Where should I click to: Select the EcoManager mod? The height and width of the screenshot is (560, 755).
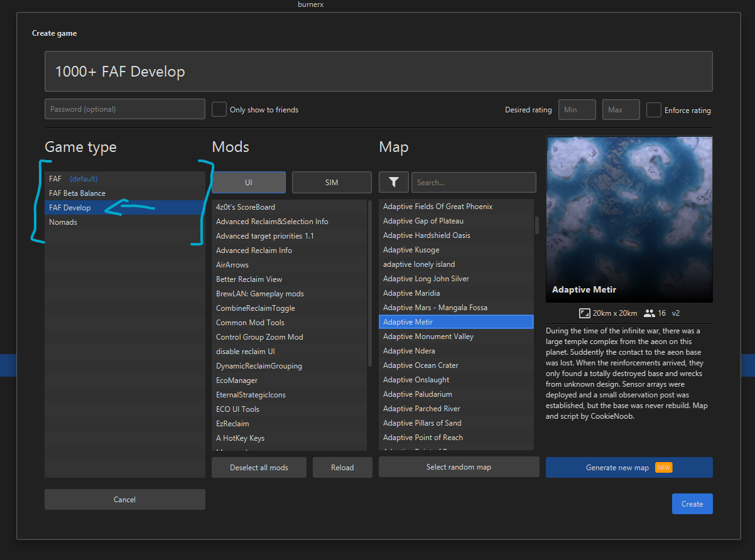[x=289, y=380]
